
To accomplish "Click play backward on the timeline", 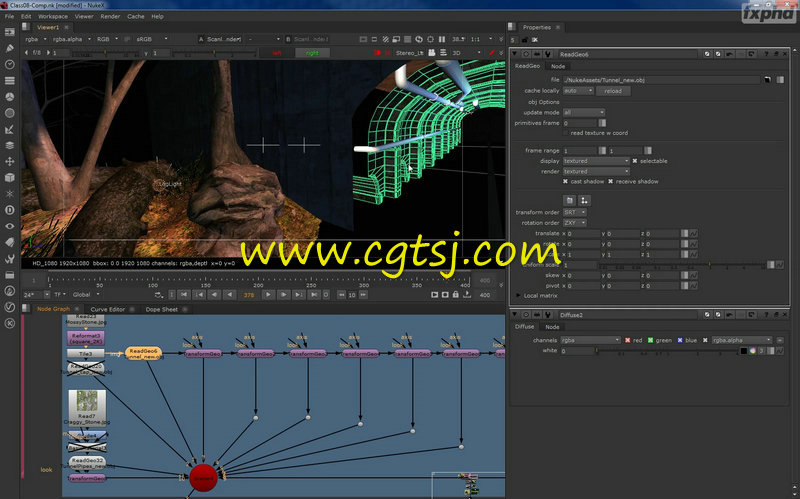I will pyautogui.click(x=230, y=295).
